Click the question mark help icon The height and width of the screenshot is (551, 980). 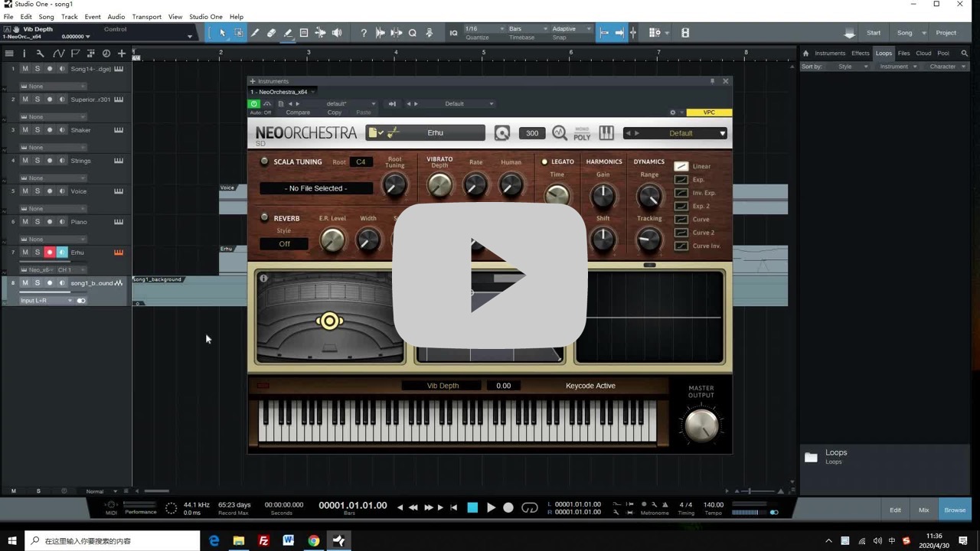[x=364, y=33]
